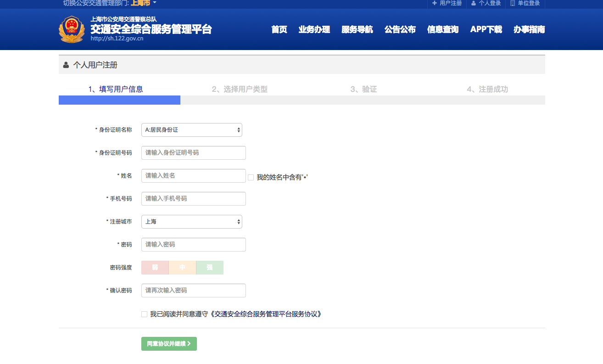
Task: Open the 身份证明名称 dropdown
Action: tap(192, 130)
